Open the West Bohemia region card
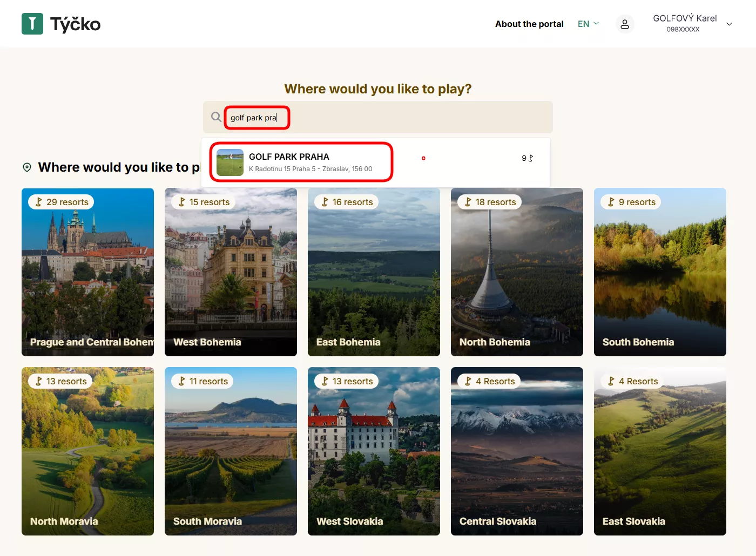The width and height of the screenshot is (756, 556). [x=231, y=272]
